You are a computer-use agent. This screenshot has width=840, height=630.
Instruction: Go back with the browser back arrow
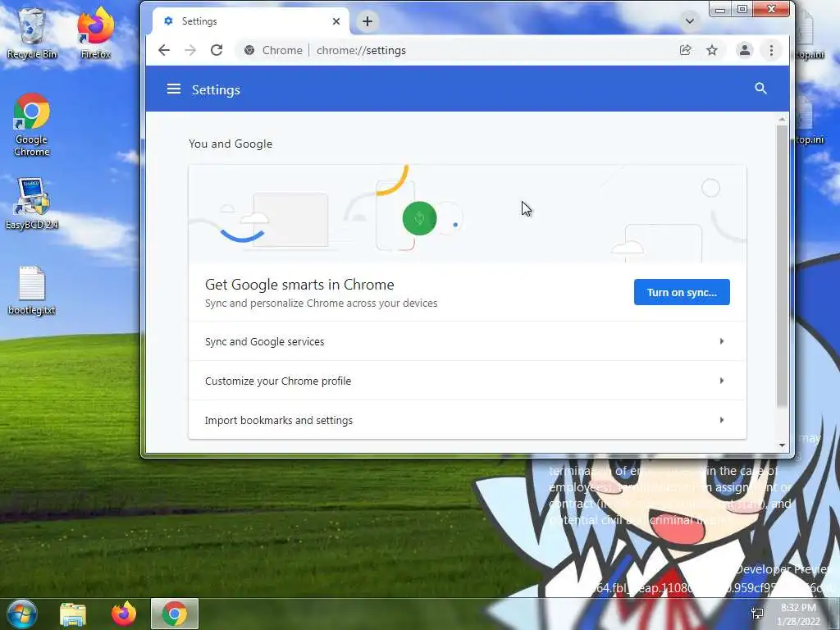(x=164, y=50)
